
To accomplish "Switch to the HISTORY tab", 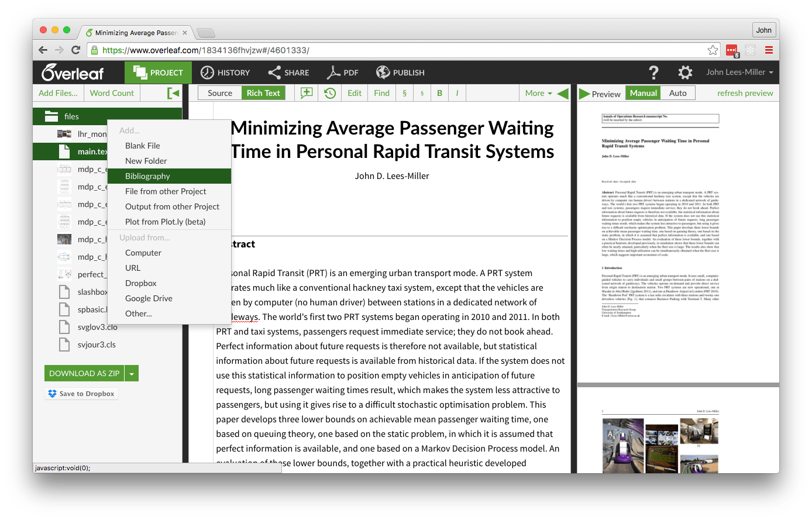I will tap(225, 72).
